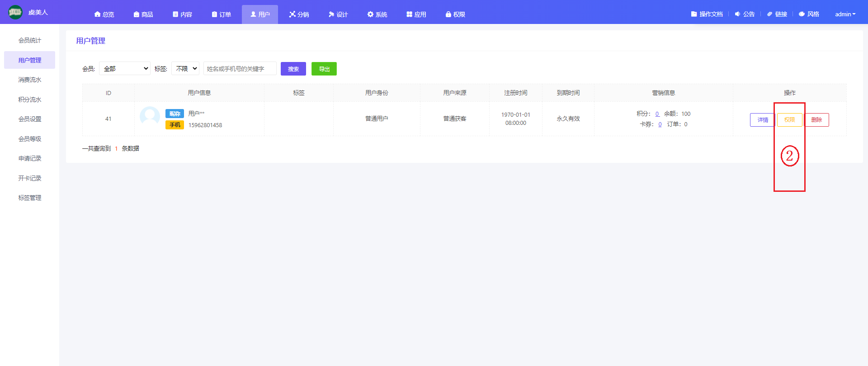The height and width of the screenshot is (366, 868).
Task: Click the 用户** nickname text
Action: pyautogui.click(x=196, y=114)
